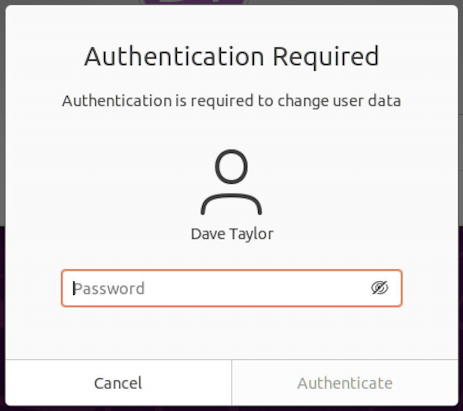Screen dimensions: 463x411
Task: Click the text cursor in the password box
Action: tap(74, 288)
